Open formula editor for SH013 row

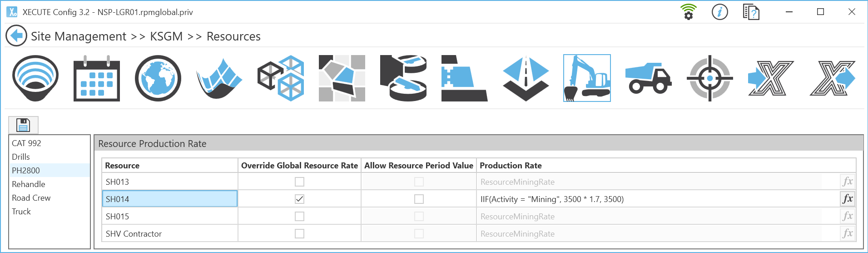coord(848,182)
